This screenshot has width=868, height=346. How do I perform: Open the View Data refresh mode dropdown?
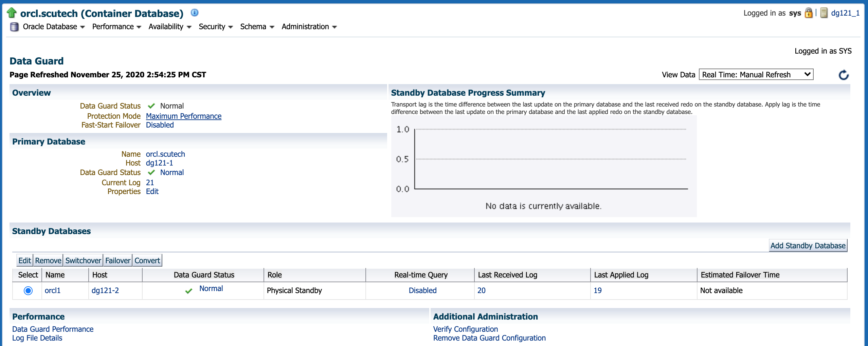coord(756,75)
